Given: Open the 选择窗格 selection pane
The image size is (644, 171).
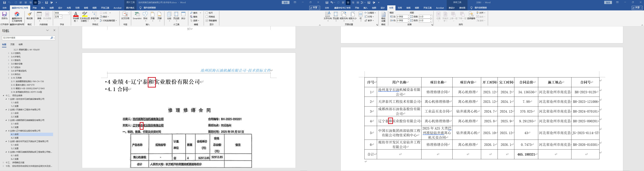Looking at the screenshot, I should (x=471, y=15).
